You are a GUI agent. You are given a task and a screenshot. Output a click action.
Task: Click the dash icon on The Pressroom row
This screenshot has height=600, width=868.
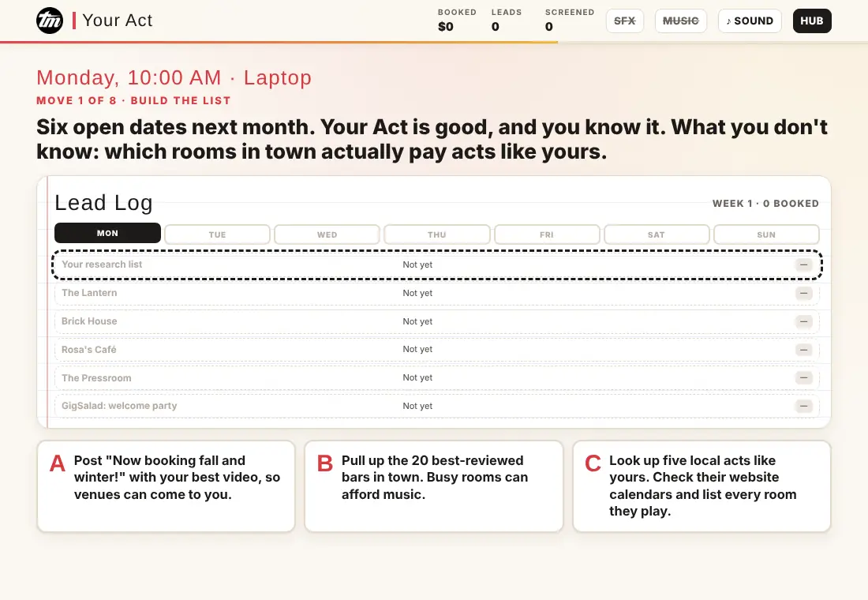[803, 378]
